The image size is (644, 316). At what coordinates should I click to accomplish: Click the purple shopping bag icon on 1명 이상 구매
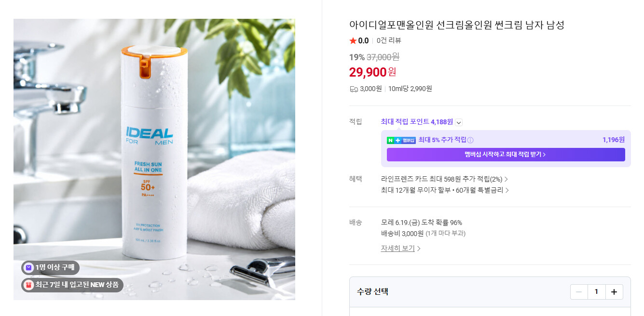[x=28, y=267]
